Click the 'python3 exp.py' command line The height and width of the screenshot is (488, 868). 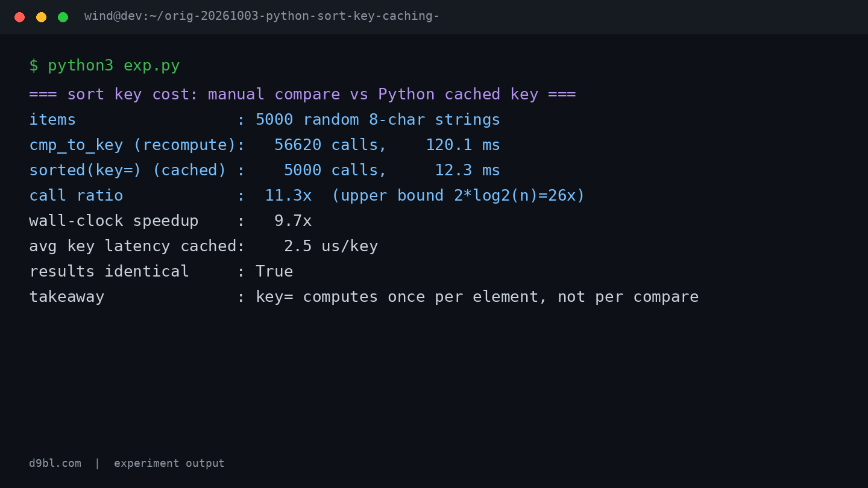click(x=104, y=66)
